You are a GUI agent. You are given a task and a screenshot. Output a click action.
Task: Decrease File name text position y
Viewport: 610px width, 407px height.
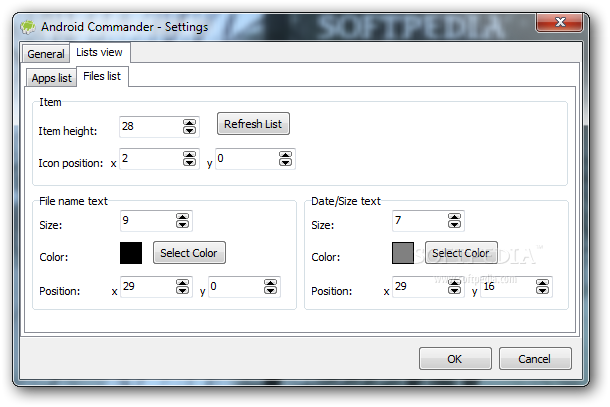[x=271, y=291]
